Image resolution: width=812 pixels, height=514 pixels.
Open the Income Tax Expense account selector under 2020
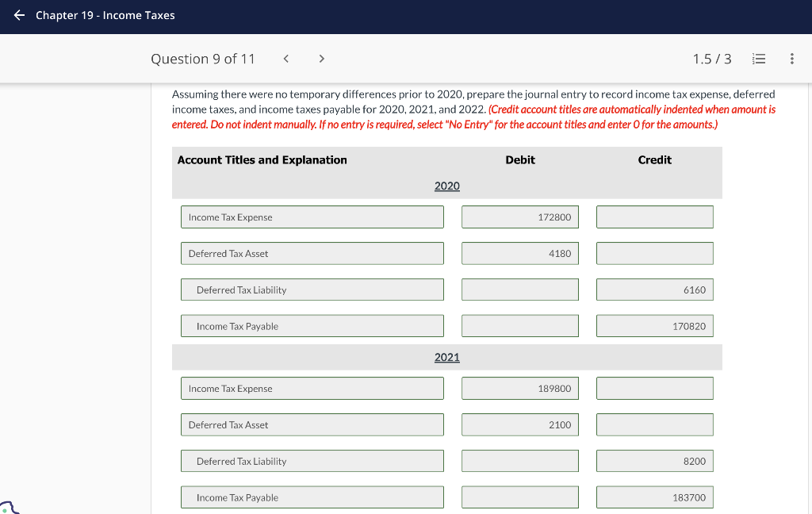[312, 217]
